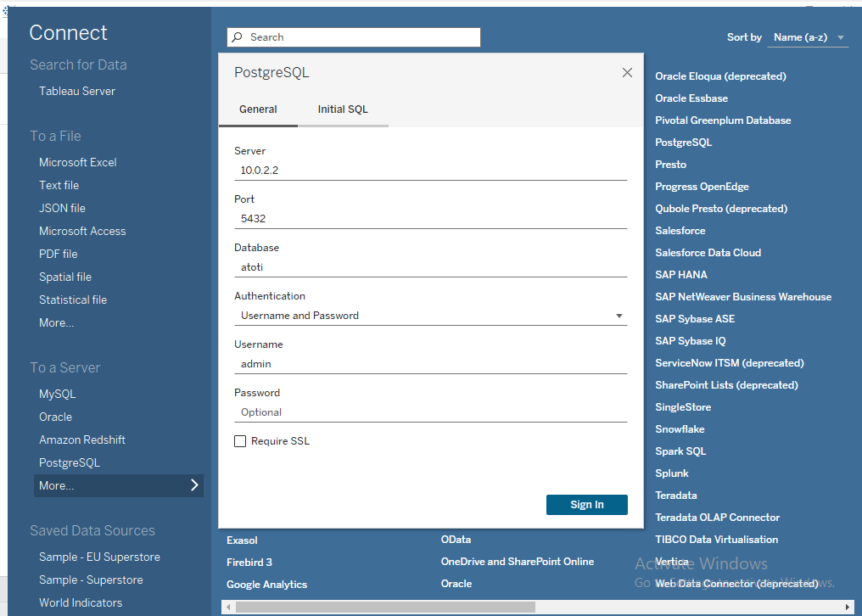Select Oracle Eloqua (deprecated) connector
This screenshot has height=616, width=862.
pyautogui.click(x=720, y=76)
